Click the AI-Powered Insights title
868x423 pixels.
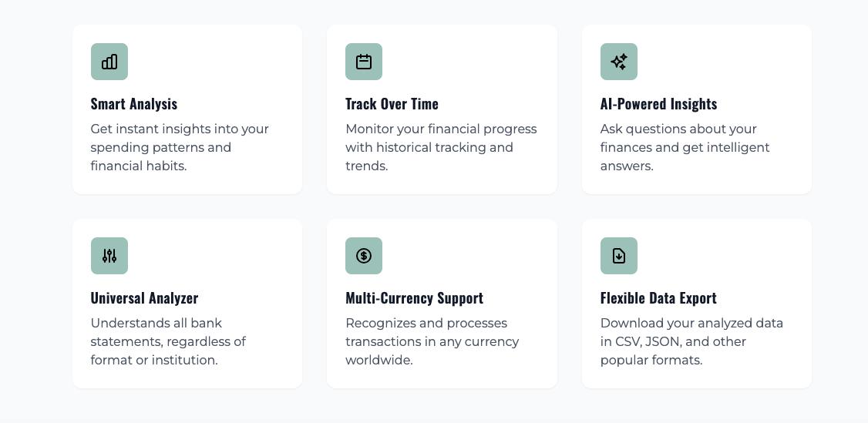pyautogui.click(x=658, y=104)
